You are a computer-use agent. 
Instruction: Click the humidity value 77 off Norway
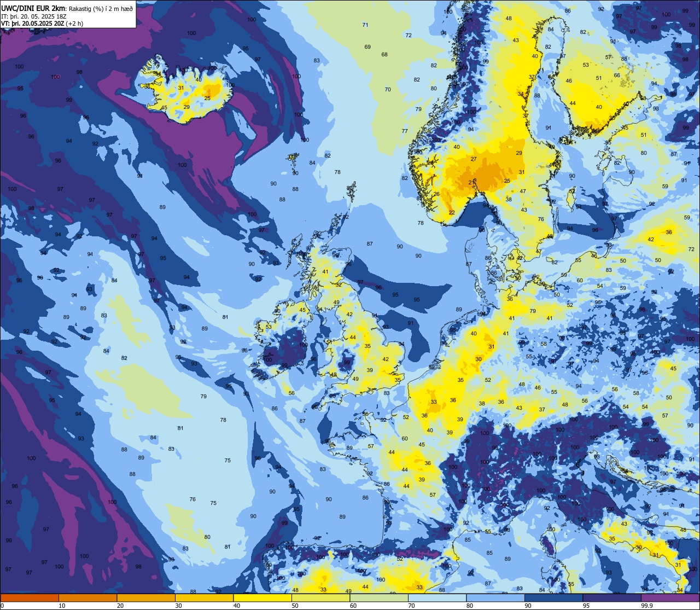point(405,131)
